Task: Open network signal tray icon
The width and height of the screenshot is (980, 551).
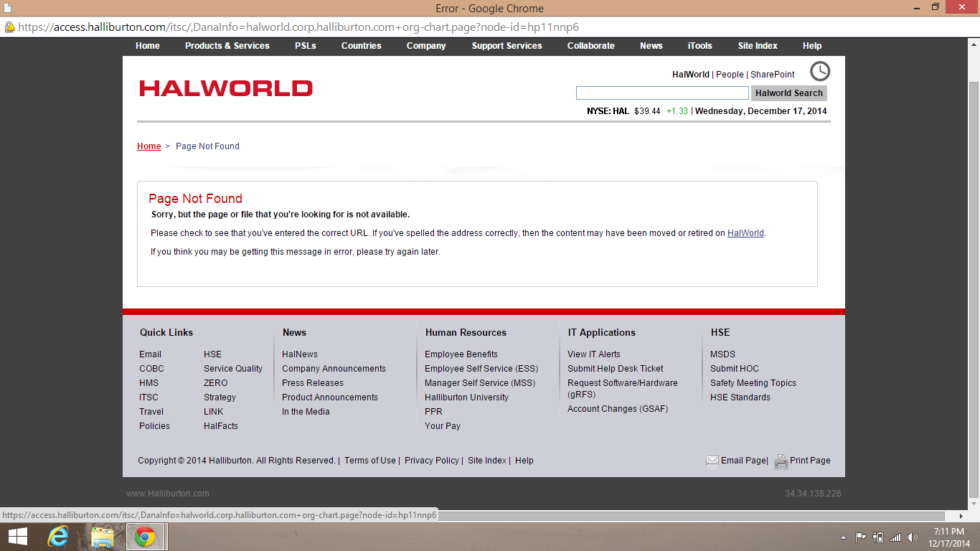Action: 895,537
